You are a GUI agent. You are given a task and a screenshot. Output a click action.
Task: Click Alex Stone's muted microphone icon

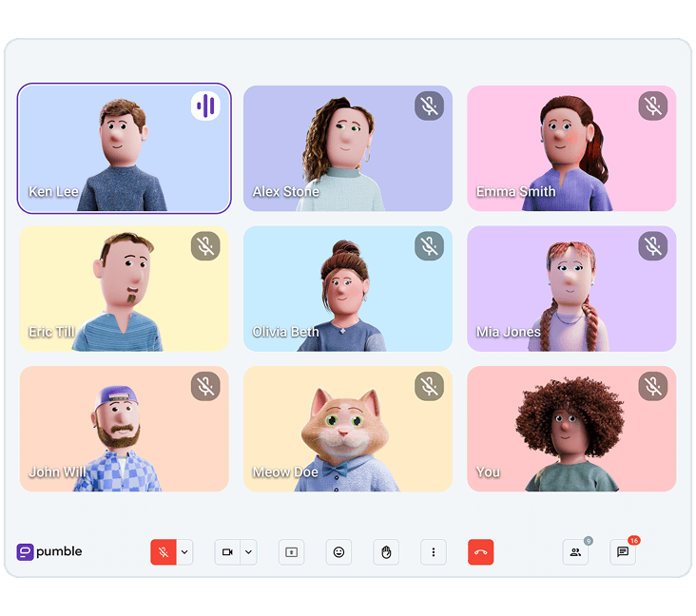coord(429,106)
